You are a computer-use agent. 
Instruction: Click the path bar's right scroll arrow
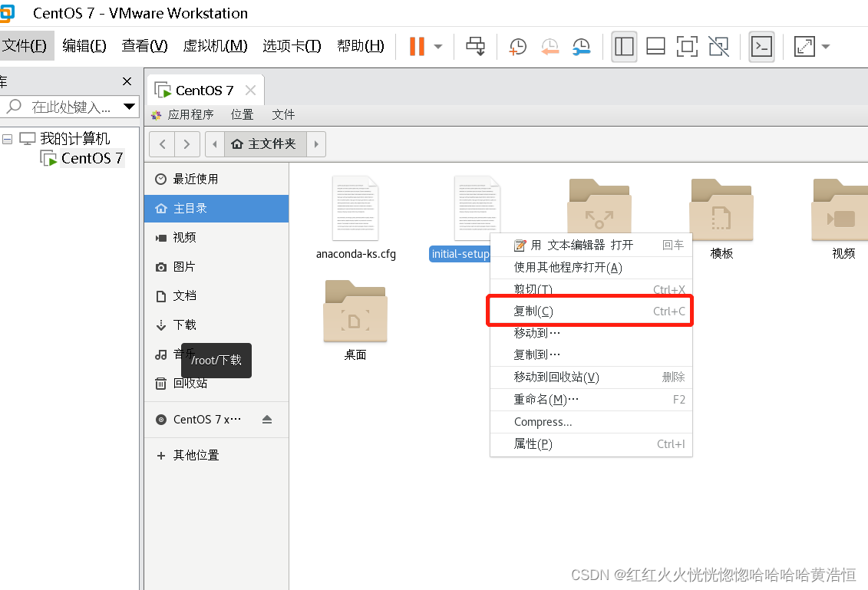316,144
